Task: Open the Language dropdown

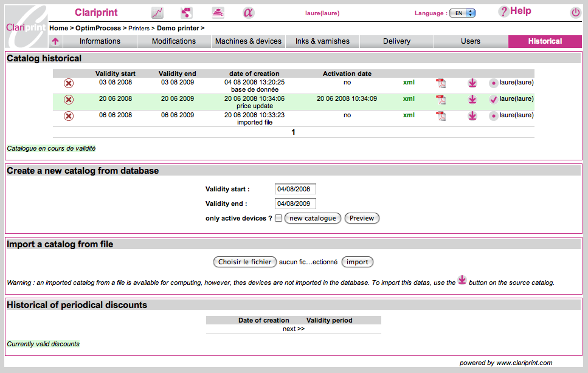Action: (462, 13)
